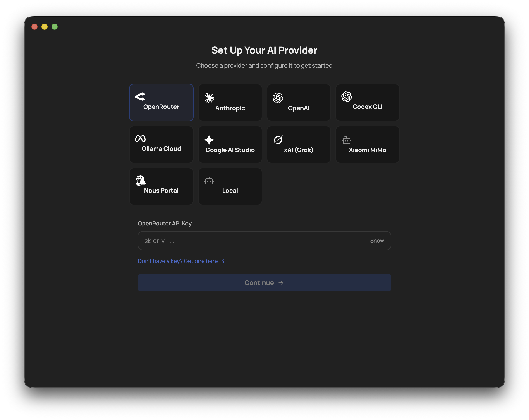Choose the Anthropic provider card
Screen dimensions: 529x420
230,103
